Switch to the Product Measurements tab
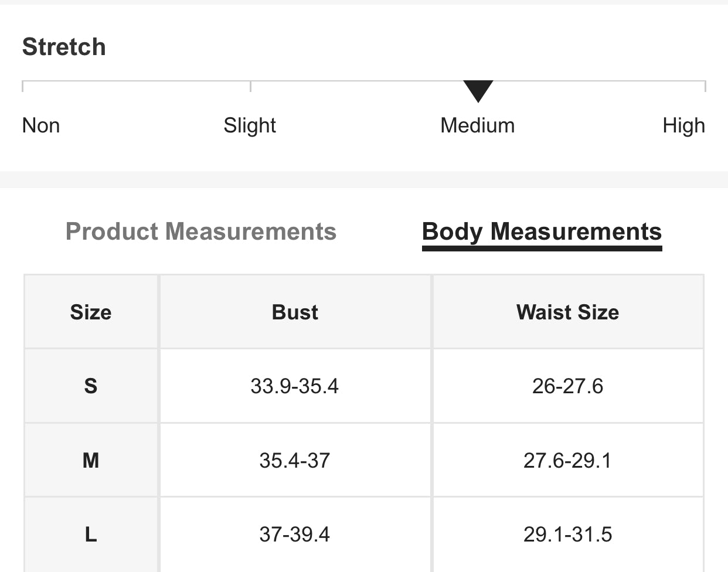 click(201, 231)
